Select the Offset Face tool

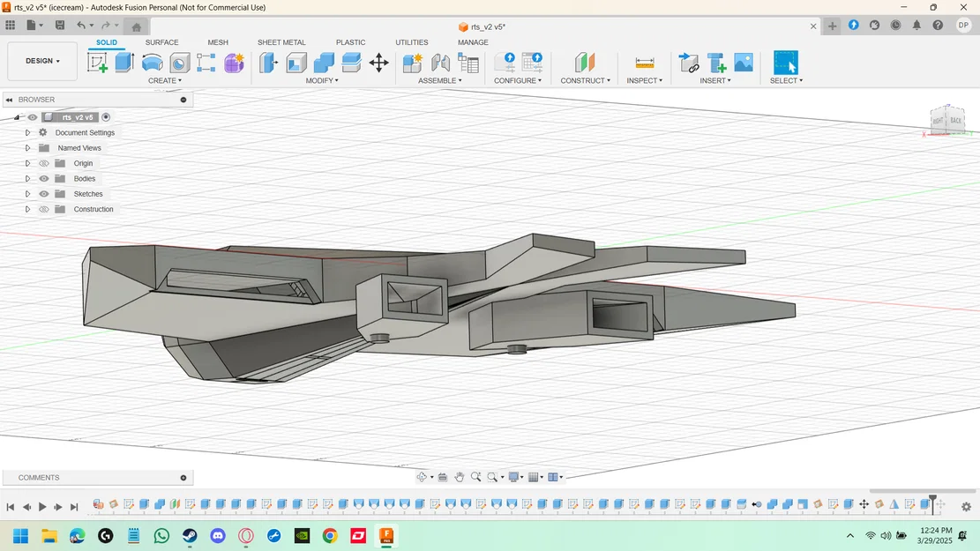(x=351, y=63)
